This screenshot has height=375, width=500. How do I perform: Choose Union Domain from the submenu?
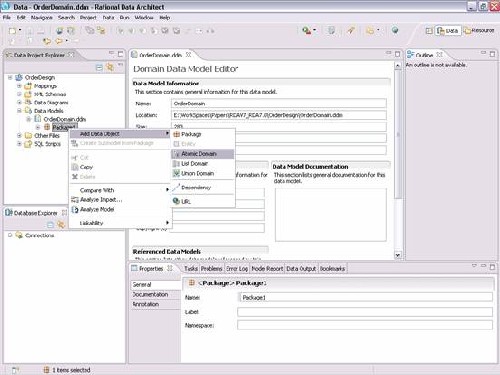click(203, 173)
